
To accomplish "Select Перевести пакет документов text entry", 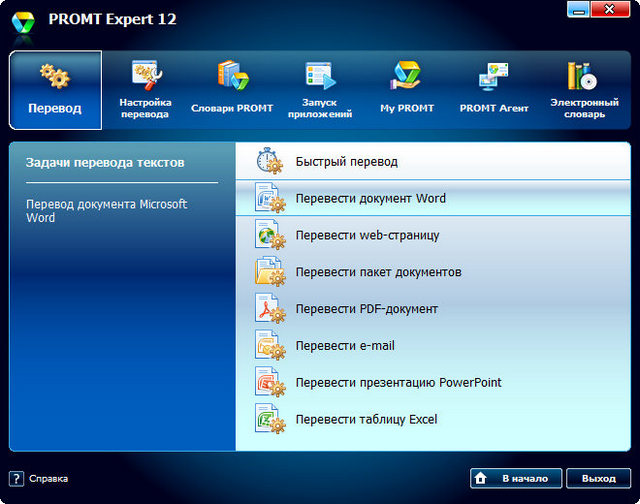I will 378,272.
